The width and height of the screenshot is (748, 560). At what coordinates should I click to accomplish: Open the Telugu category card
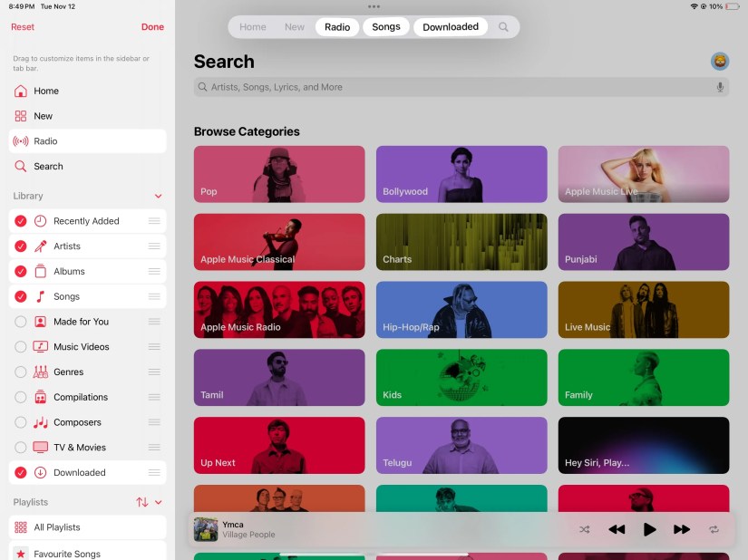point(461,445)
